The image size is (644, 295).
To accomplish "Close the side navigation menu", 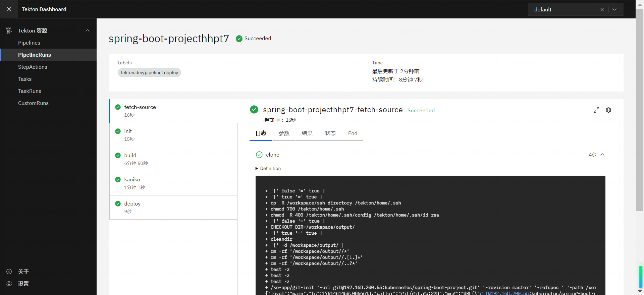I will point(9,9).
